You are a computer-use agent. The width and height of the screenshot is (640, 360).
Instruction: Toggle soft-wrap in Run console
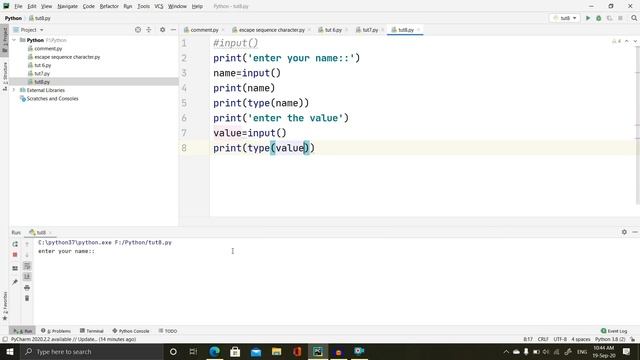pos(27,266)
